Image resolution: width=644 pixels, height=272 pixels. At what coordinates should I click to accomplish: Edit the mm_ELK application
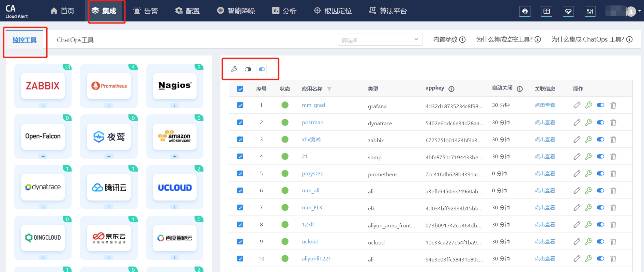[577, 207]
